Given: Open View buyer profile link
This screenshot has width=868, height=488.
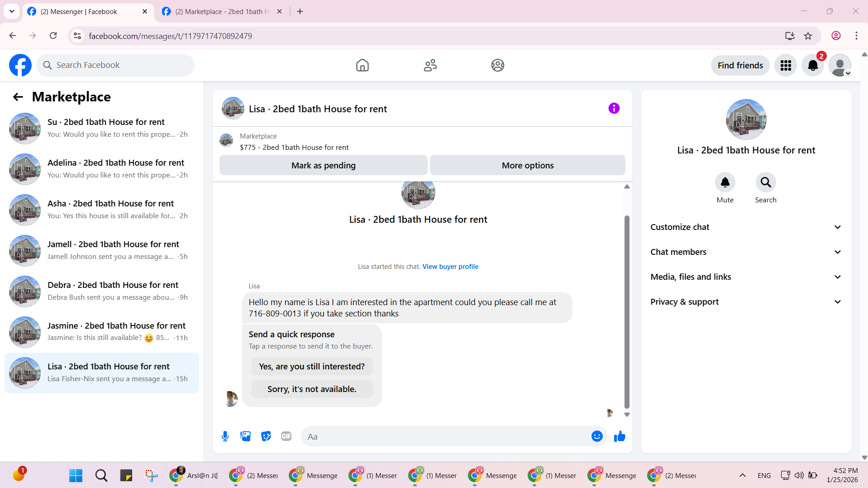Looking at the screenshot, I should tap(450, 267).
